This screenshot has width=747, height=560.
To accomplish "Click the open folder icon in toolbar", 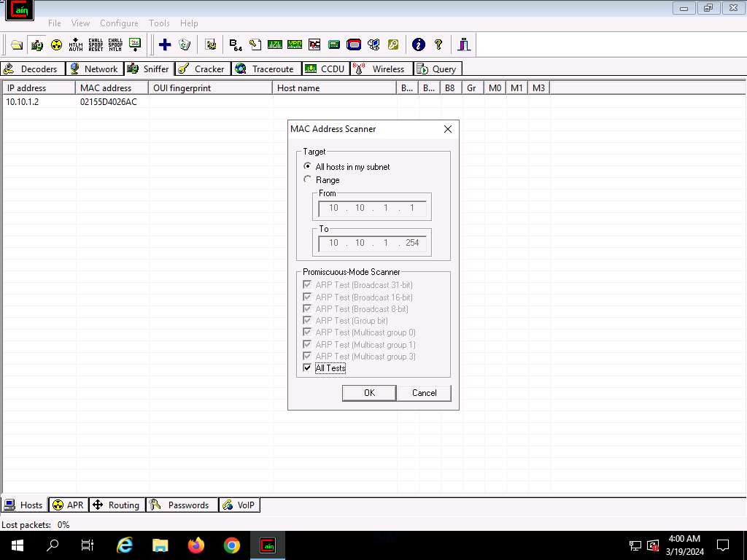I will click(17, 44).
